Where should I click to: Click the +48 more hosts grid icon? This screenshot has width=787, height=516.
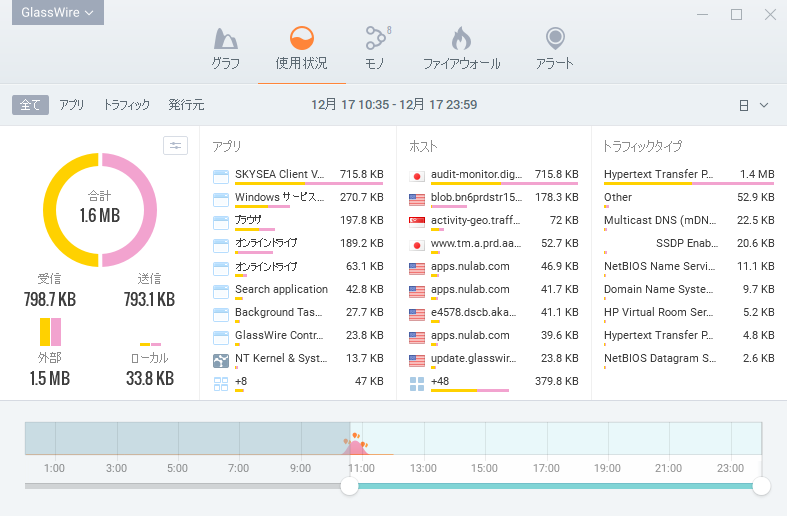417,384
